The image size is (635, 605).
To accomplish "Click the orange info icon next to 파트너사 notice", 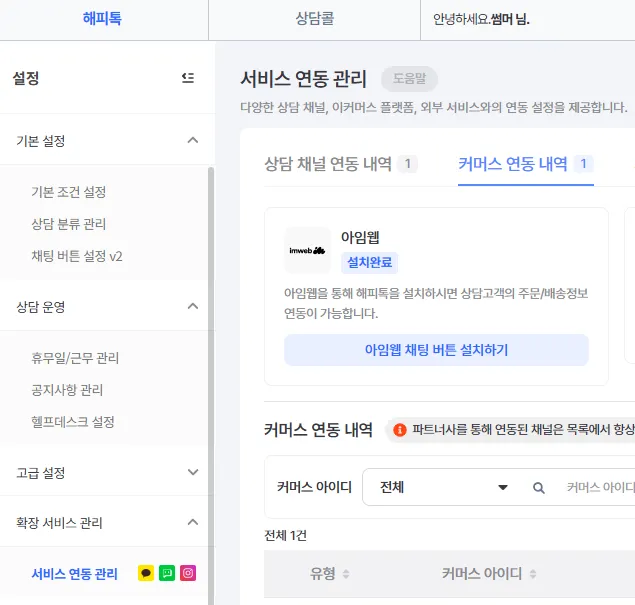I will click(x=400, y=430).
